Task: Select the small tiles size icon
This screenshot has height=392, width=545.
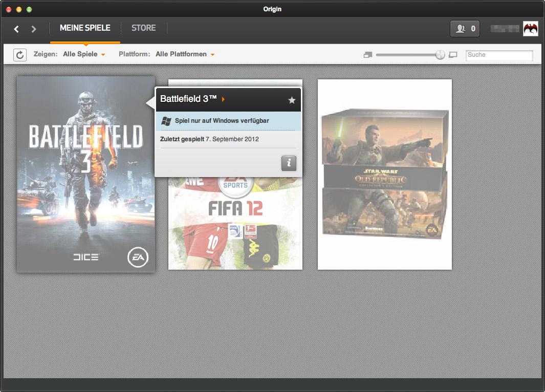Action: coord(368,55)
